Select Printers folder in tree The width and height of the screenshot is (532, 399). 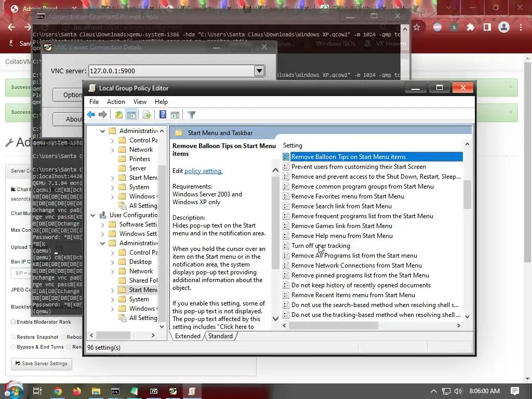(139, 159)
